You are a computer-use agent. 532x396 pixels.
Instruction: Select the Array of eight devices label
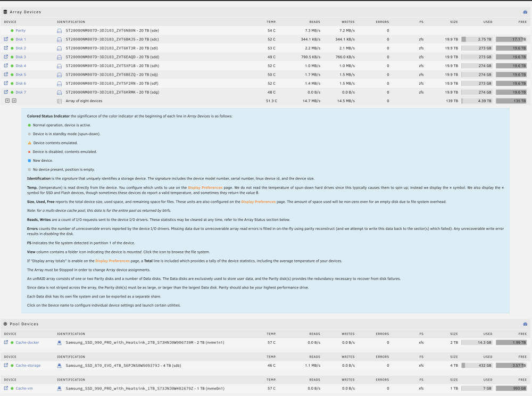84,101
